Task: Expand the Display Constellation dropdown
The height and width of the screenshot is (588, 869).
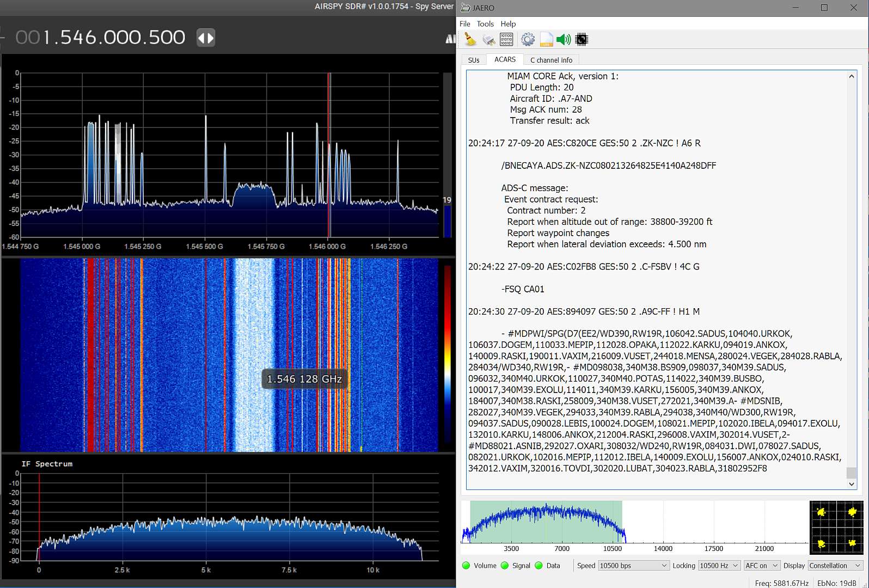Action: (x=835, y=566)
